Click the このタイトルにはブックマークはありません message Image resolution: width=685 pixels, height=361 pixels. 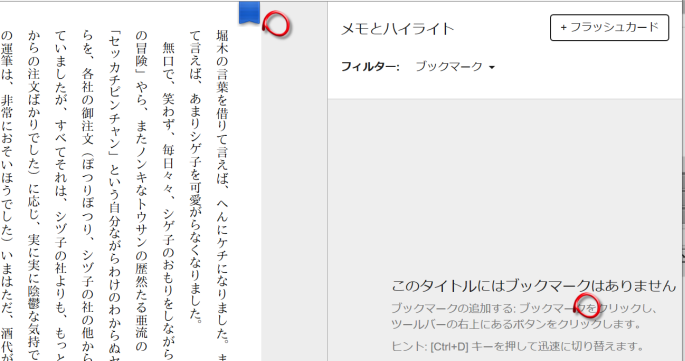point(533,286)
